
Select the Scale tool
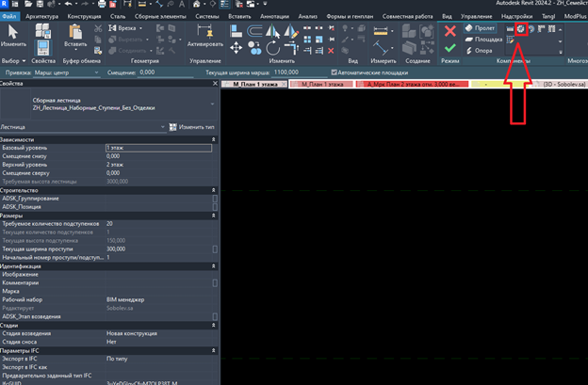319,40
